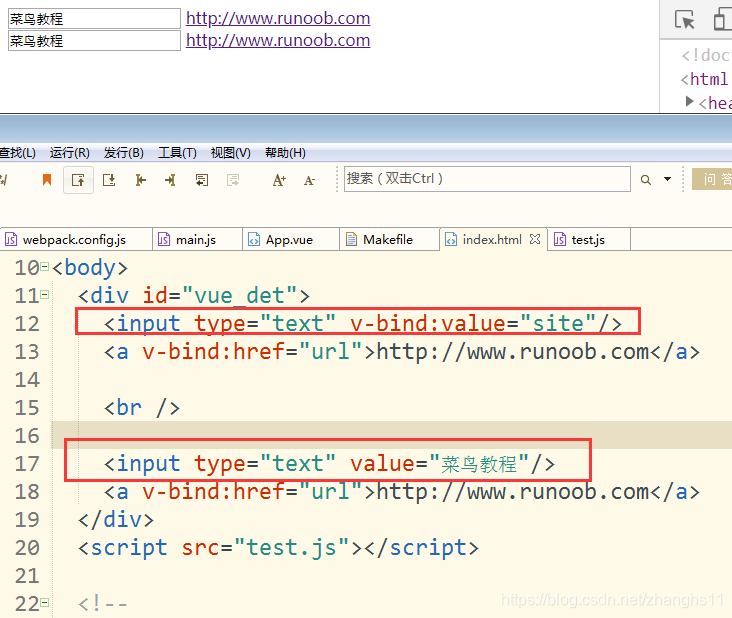Open the 视图(V) menu
732x618 pixels.
231,153
